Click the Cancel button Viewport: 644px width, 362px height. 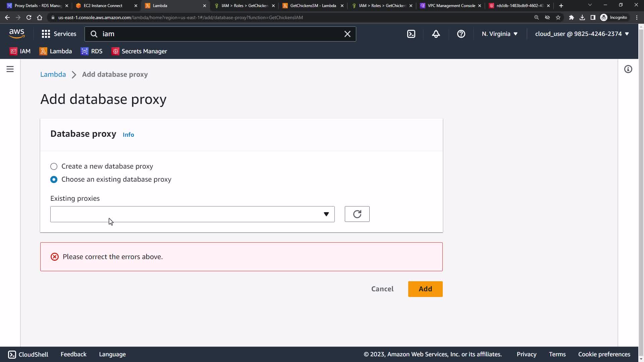point(382,289)
